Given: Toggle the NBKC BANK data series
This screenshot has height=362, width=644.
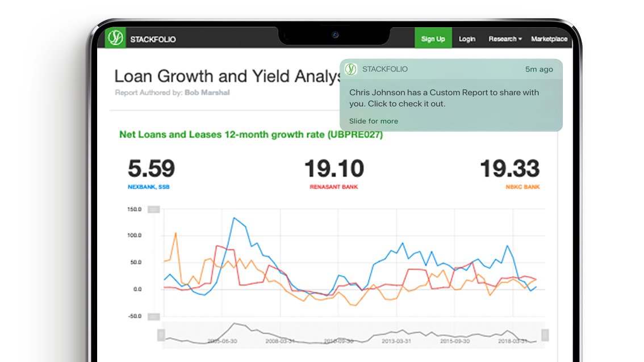Looking at the screenshot, I should (522, 186).
